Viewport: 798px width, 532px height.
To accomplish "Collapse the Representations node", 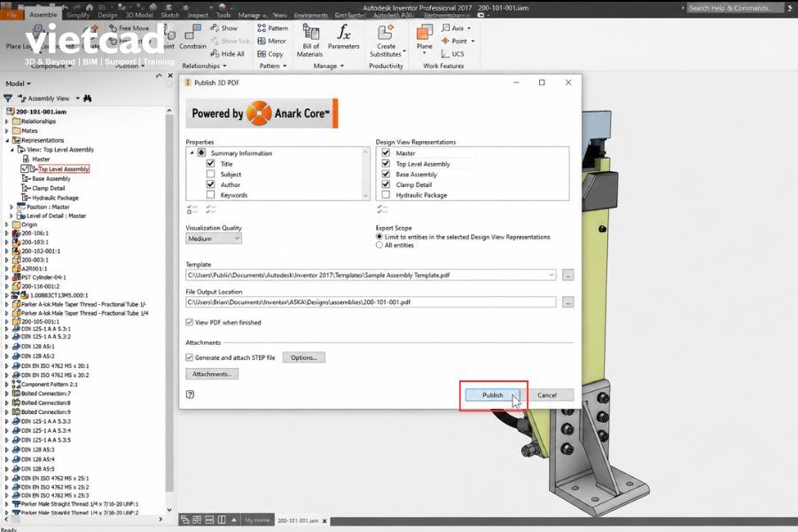I will point(6,140).
